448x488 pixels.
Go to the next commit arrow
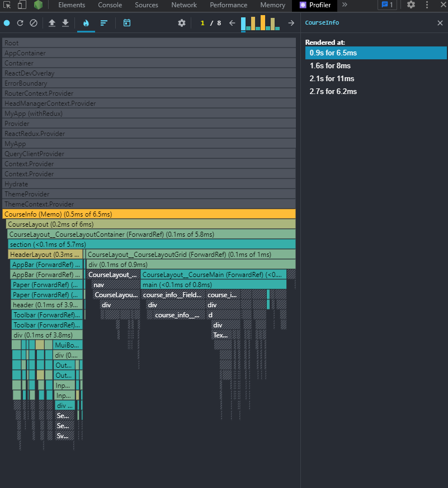pos(291,23)
